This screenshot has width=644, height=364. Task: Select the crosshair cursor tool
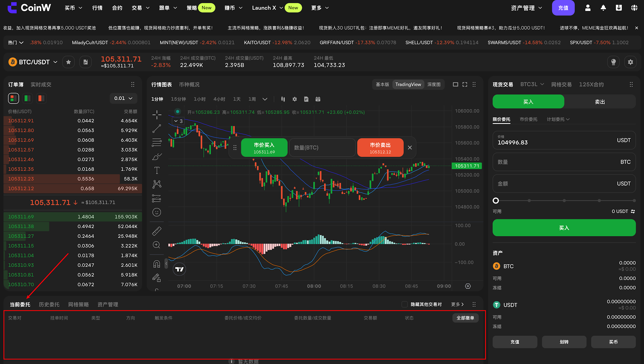[157, 115]
